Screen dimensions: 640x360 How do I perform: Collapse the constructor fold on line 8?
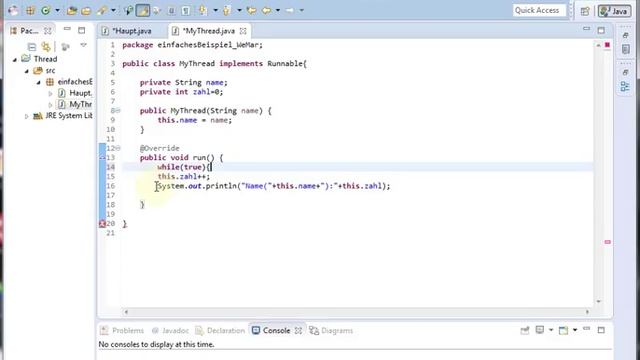pyautogui.click(x=118, y=111)
